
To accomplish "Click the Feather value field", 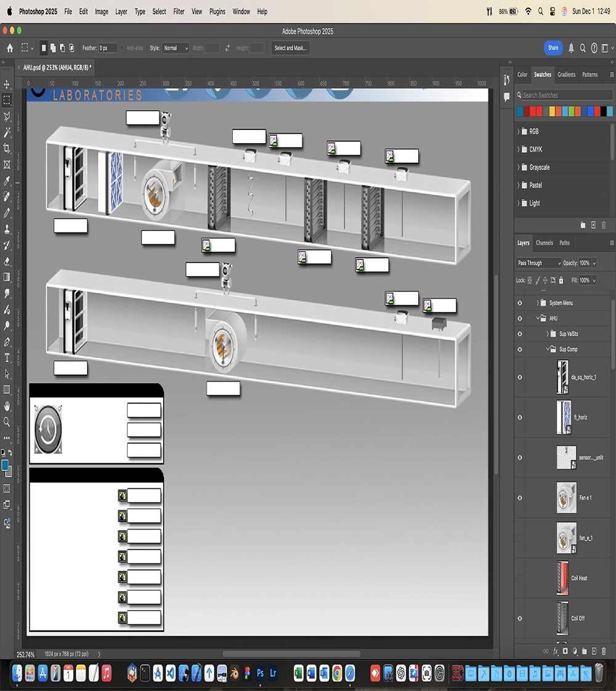I will [x=108, y=48].
